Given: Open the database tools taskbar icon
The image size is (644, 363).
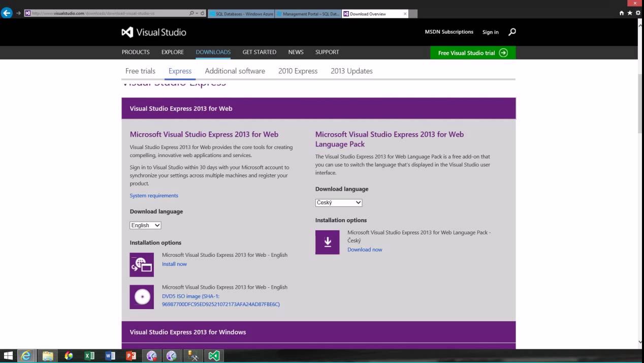Looking at the screenshot, I should coord(193,356).
